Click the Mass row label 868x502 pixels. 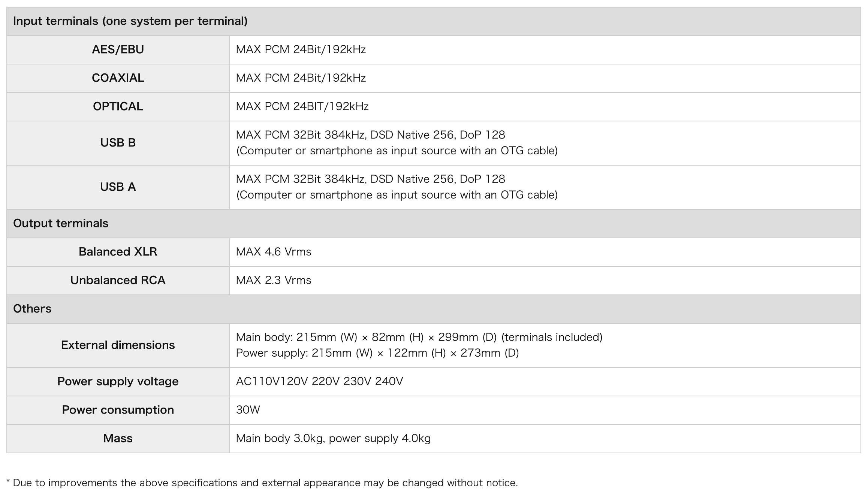click(118, 438)
